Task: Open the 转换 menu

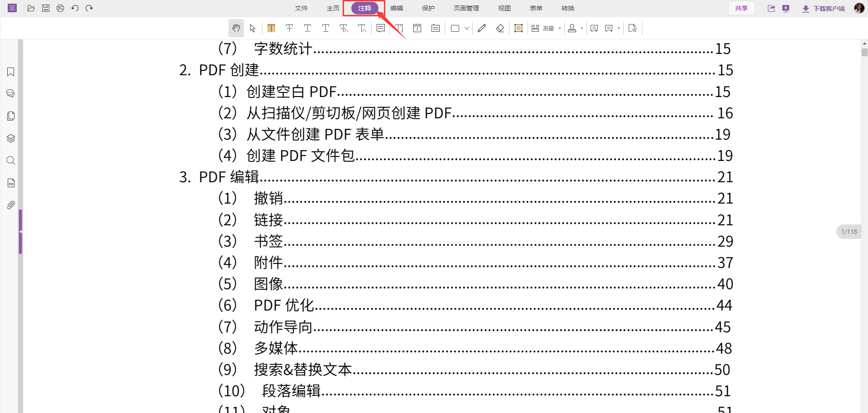Action: (567, 8)
